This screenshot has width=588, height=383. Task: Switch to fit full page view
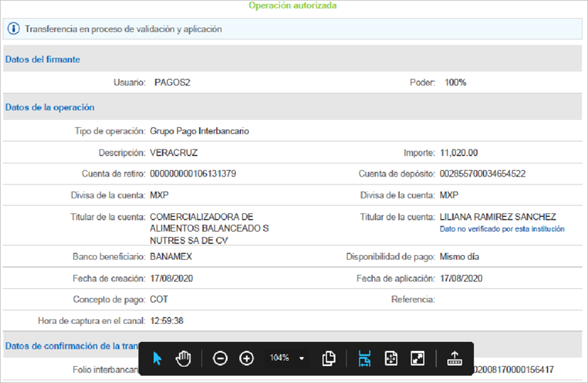coord(391,358)
